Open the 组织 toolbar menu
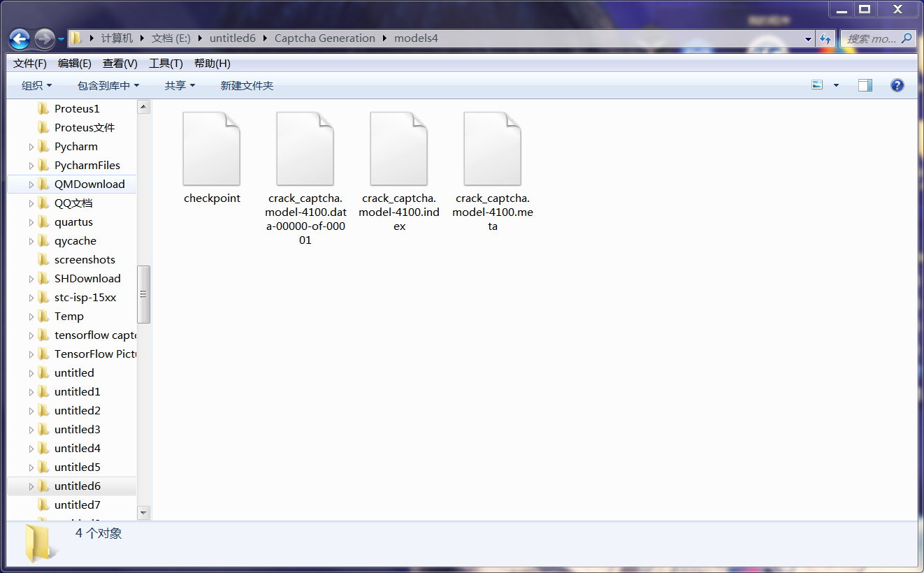Viewport: 924px width, 573px height. [37, 85]
